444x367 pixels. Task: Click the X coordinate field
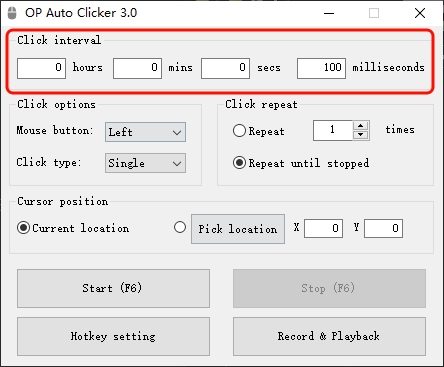point(323,228)
